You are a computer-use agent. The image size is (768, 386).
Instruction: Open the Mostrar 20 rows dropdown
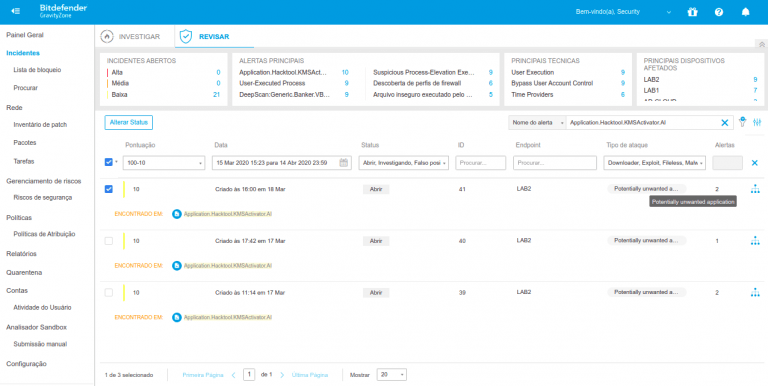pyautogui.click(x=391, y=375)
